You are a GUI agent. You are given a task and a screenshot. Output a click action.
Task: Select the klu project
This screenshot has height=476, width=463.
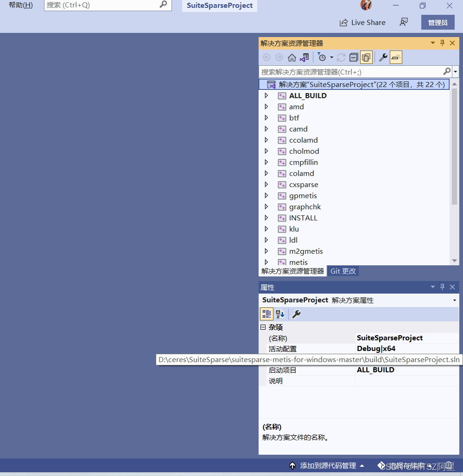pos(294,229)
